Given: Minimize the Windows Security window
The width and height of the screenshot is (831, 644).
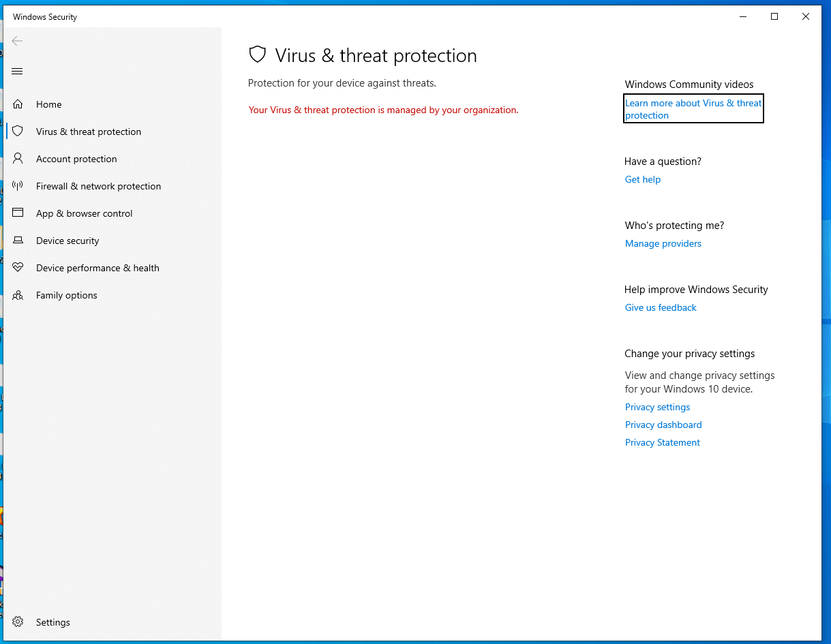Looking at the screenshot, I should pyautogui.click(x=742, y=16).
